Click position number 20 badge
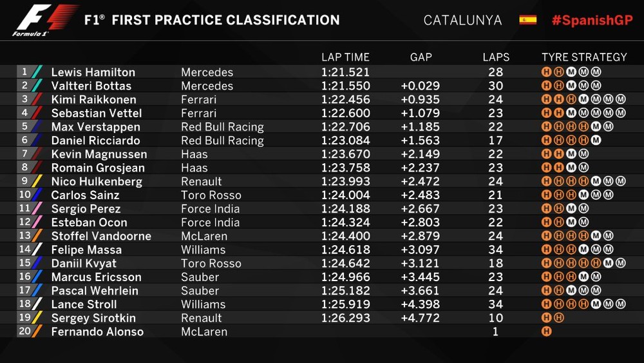 pyautogui.click(x=25, y=331)
